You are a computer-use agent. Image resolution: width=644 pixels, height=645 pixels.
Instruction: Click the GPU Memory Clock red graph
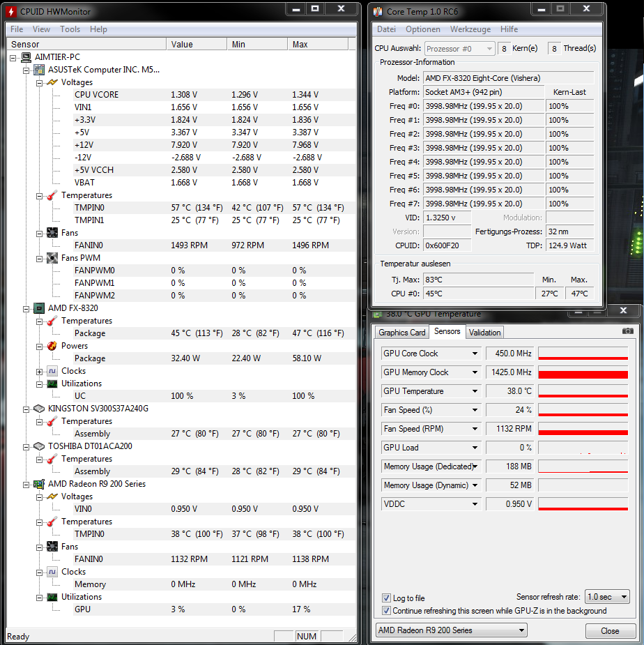point(583,372)
